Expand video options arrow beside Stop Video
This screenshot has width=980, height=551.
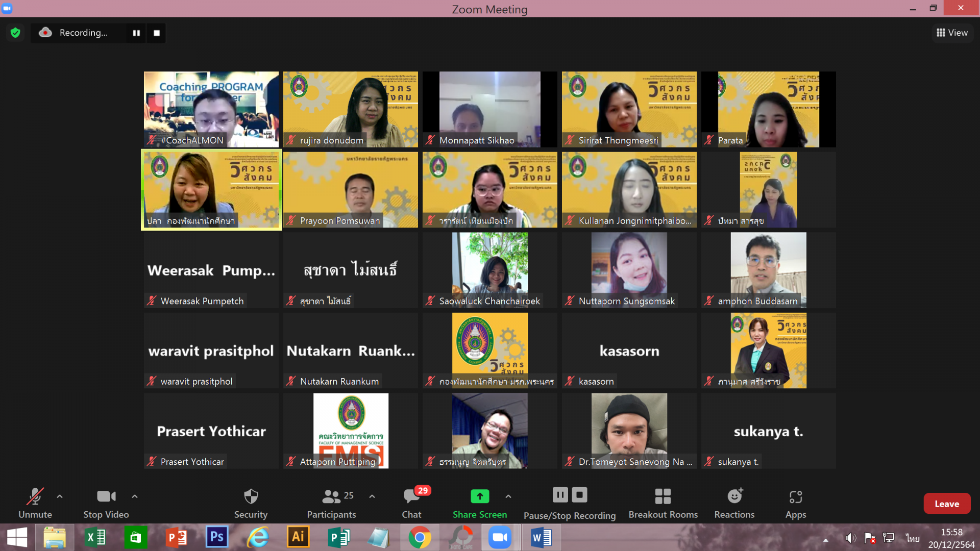click(135, 496)
